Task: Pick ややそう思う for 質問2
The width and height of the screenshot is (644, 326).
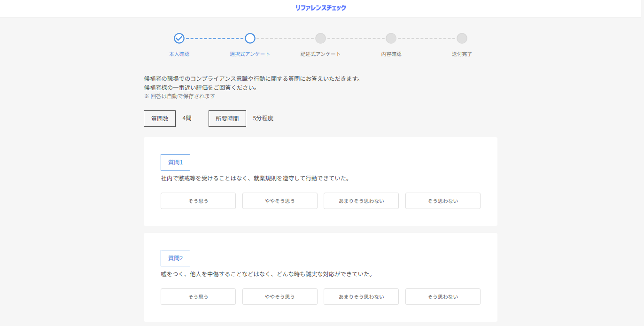Action: click(x=280, y=297)
